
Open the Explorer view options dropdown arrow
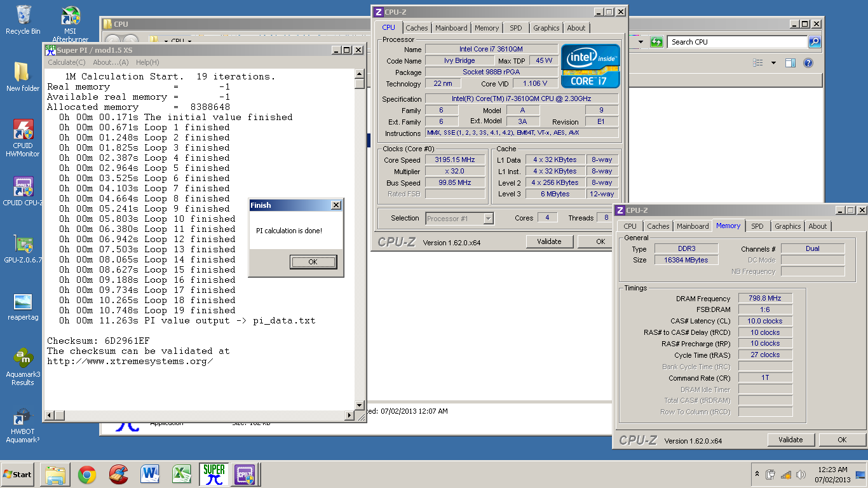pos(773,63)
